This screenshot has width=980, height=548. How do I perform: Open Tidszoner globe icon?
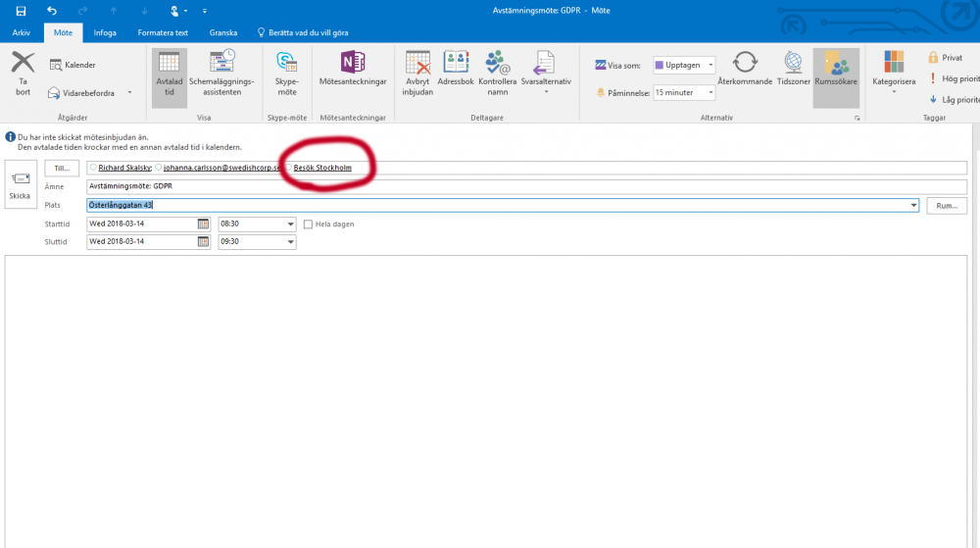(x=793, y=64)
